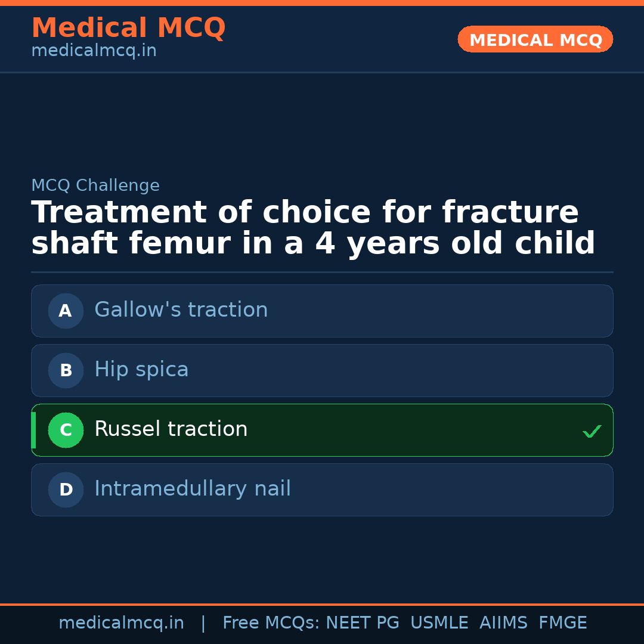The image size is (644, 644).
Task: Select the circular B icon beside Hip spica
Action: click(x=66, y=370)
